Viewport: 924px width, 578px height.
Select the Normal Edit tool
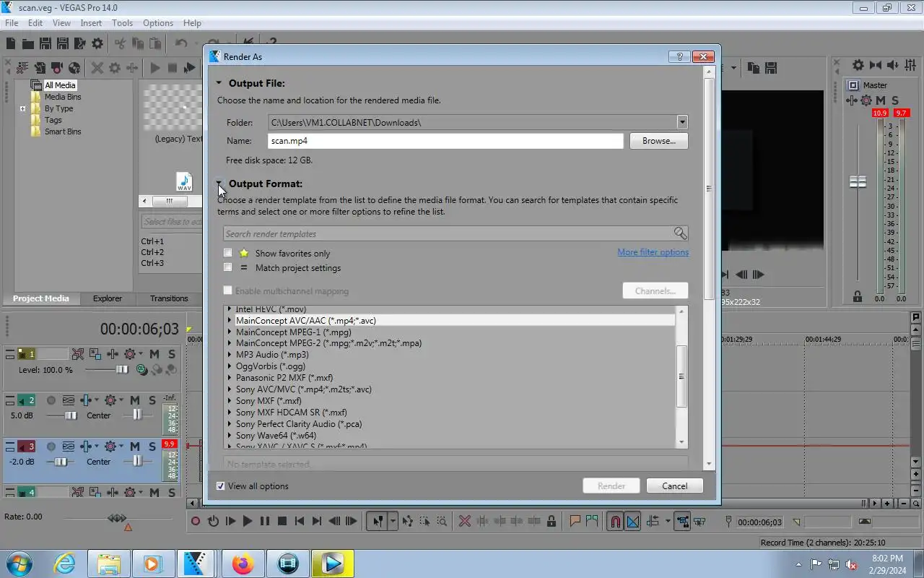[x=378, y=521]
